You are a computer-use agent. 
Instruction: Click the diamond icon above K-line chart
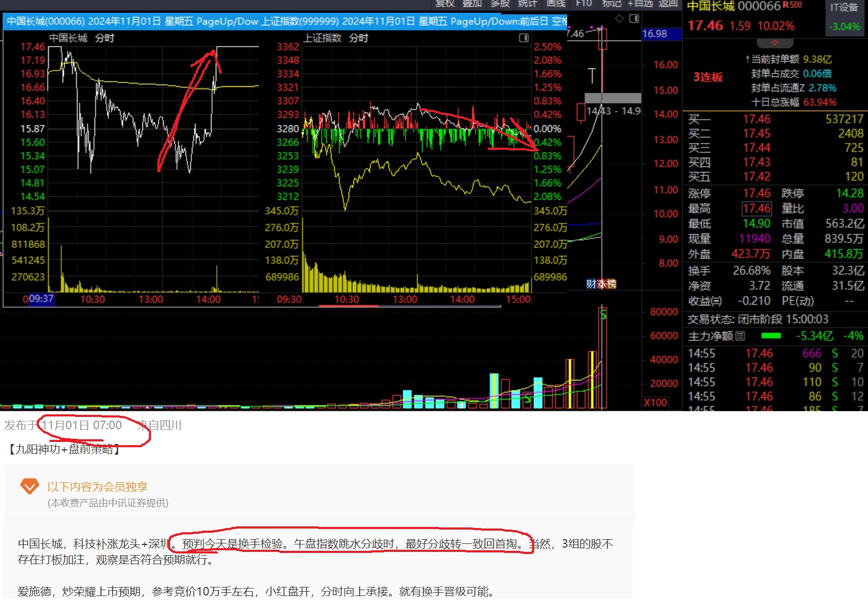pos(619,19)
